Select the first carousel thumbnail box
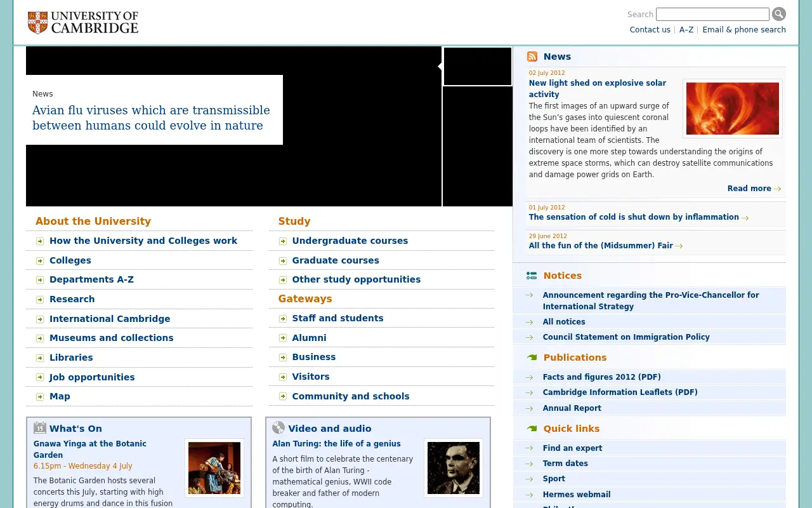Image resolution: width=812 pixels, height=508 pixels. 478,66
